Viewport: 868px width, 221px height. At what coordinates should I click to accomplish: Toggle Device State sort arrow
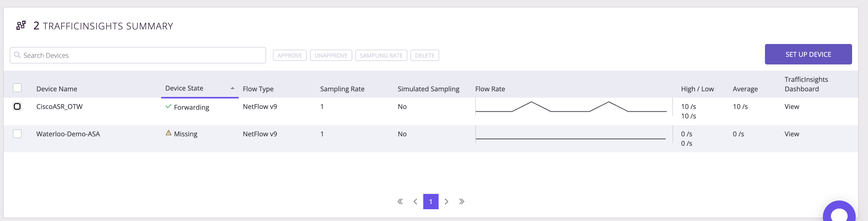point(233,88)
